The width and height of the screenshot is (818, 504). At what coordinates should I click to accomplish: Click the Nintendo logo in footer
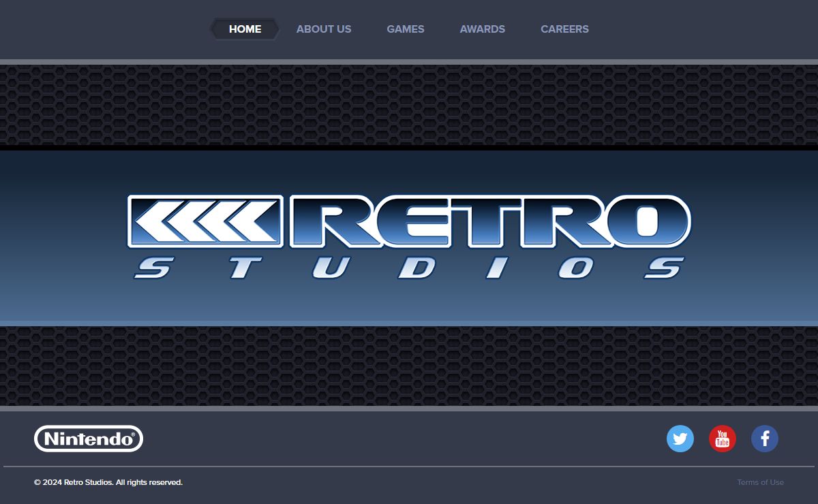coord(89,439)
